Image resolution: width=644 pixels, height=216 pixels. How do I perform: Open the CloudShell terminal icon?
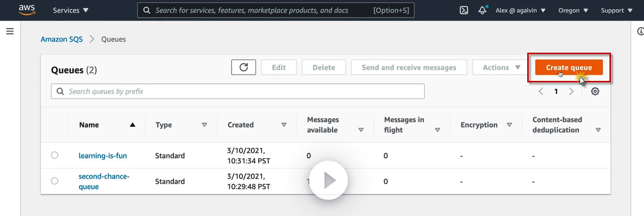click(x=464, y=10)
